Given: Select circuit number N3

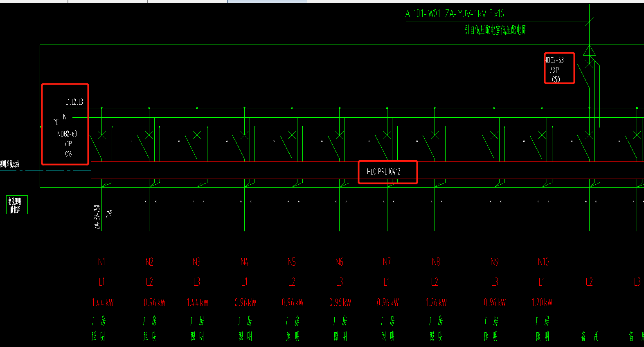Looking at the screenshot, I should tap(197, 262).
